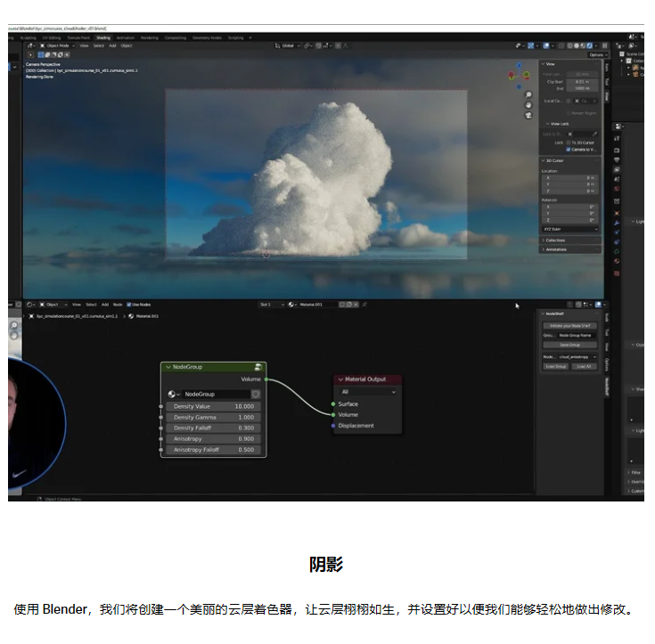This screenshot has height=644, width=655.
Task: Click the Load Group button
Action: tap(555, 367)
